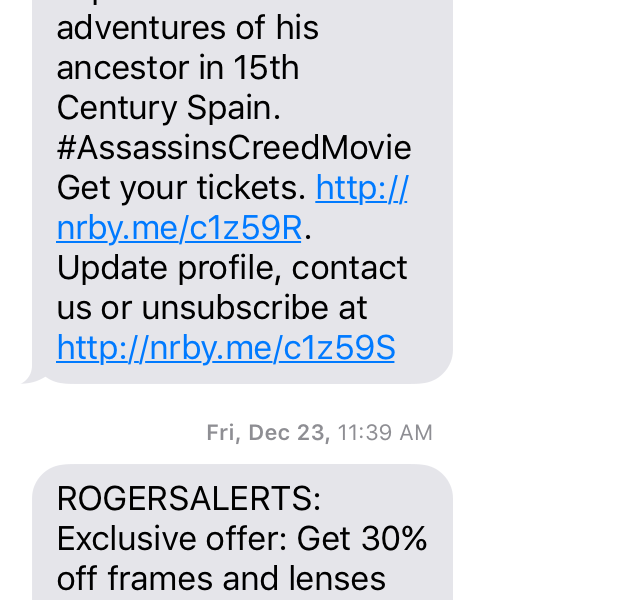Tap the "ancestor in 15th" line
The height and width of the screenshot is (600, 640).
(178, 68)
